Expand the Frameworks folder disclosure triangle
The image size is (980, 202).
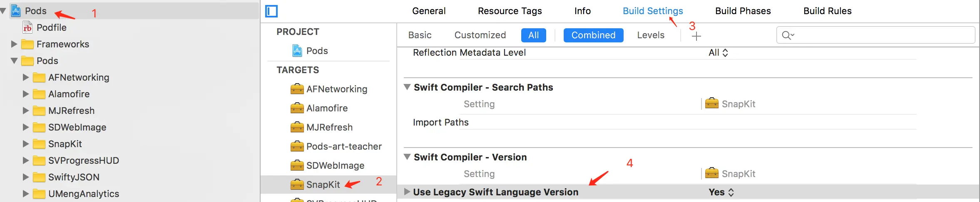(x=14, y=44)
